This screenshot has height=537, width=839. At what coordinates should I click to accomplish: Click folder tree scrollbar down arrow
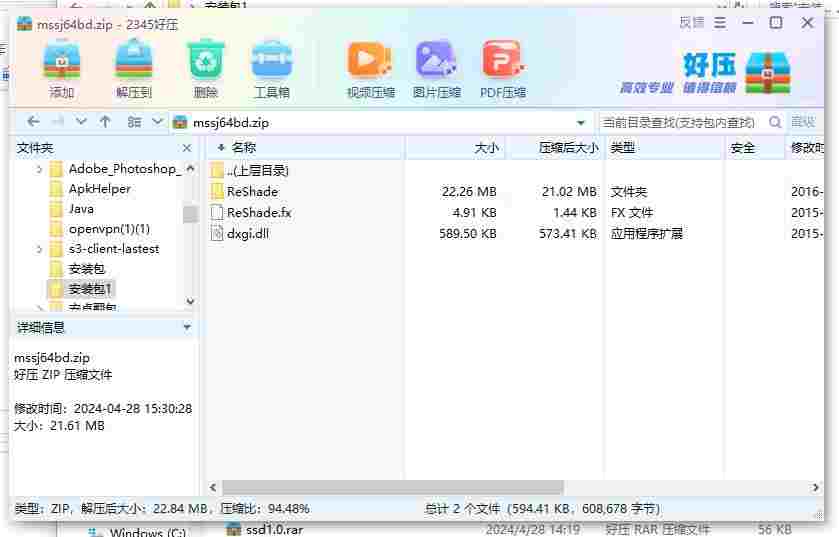[190, 301]
